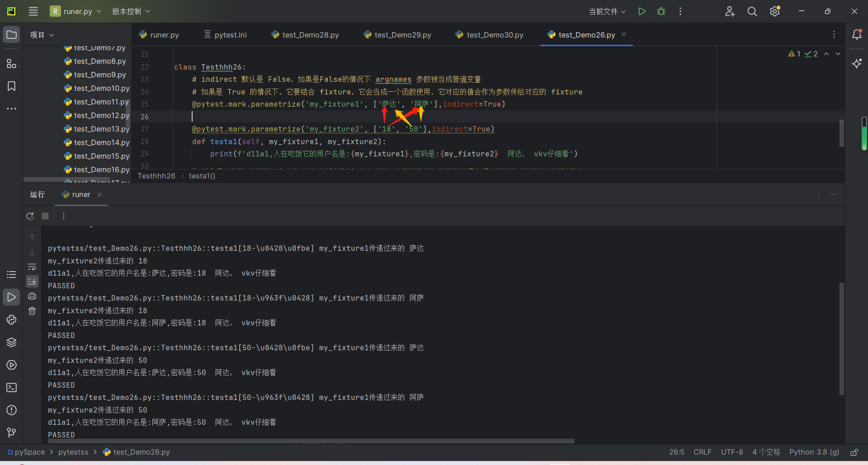Open test_Demo12.py in project tree
The image size is (868, 465).
(97, 115)
